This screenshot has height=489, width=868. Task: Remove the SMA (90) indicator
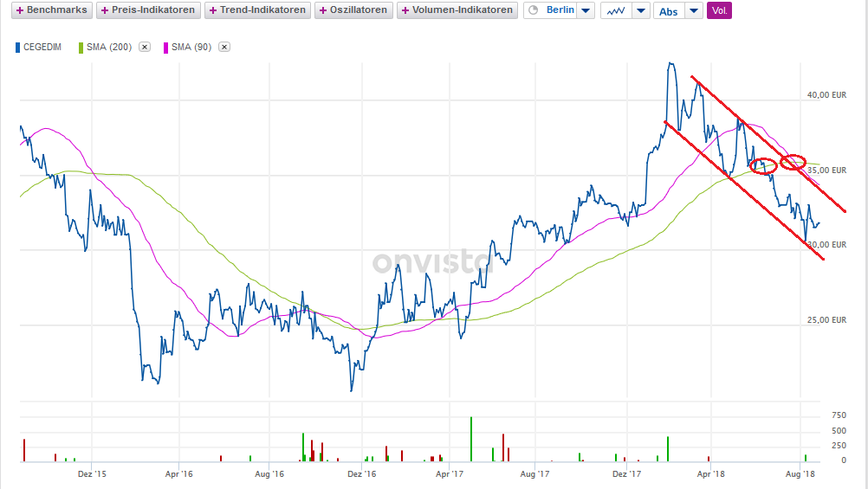tap(224, 47)
